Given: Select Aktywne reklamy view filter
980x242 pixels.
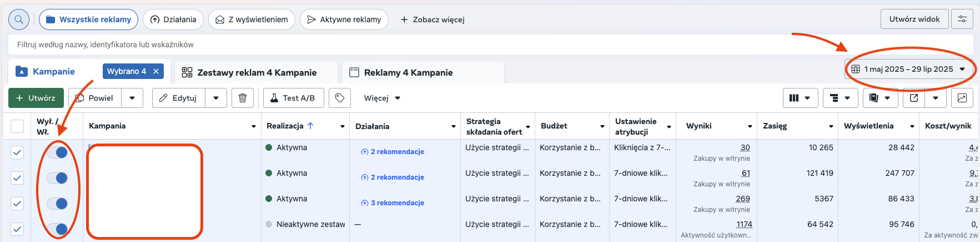Looking at the screenshot, I should 344,19.
